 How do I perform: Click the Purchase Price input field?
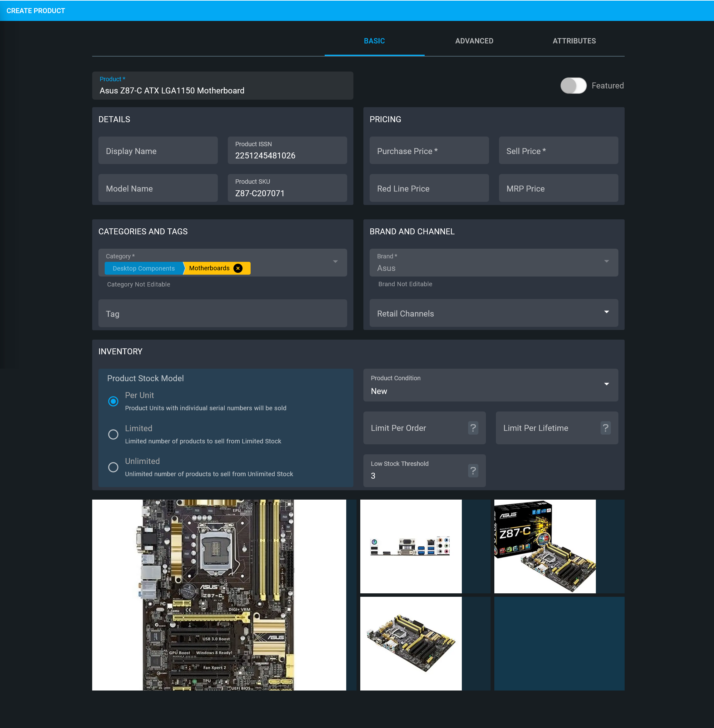[429, 151]
